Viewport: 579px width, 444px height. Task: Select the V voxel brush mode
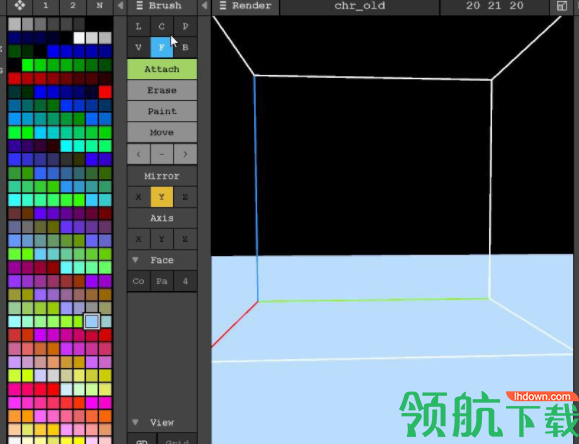138,47
